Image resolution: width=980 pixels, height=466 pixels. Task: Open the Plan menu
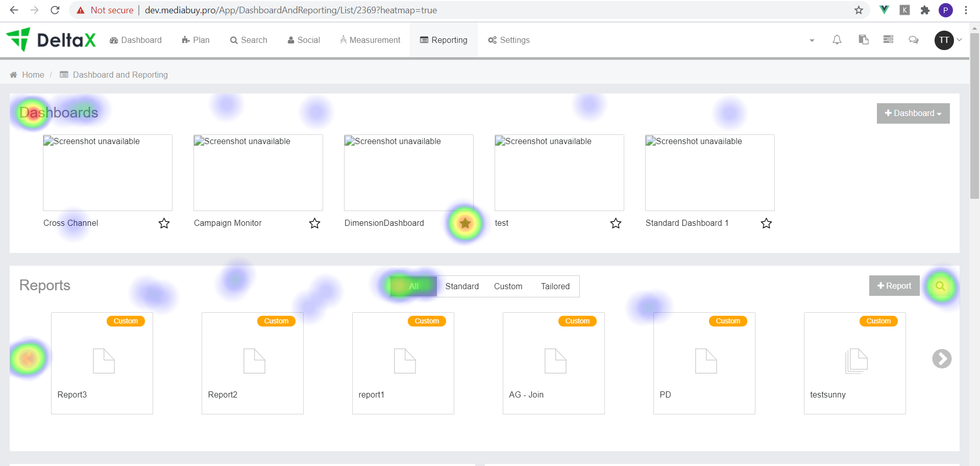click(195, 40)
